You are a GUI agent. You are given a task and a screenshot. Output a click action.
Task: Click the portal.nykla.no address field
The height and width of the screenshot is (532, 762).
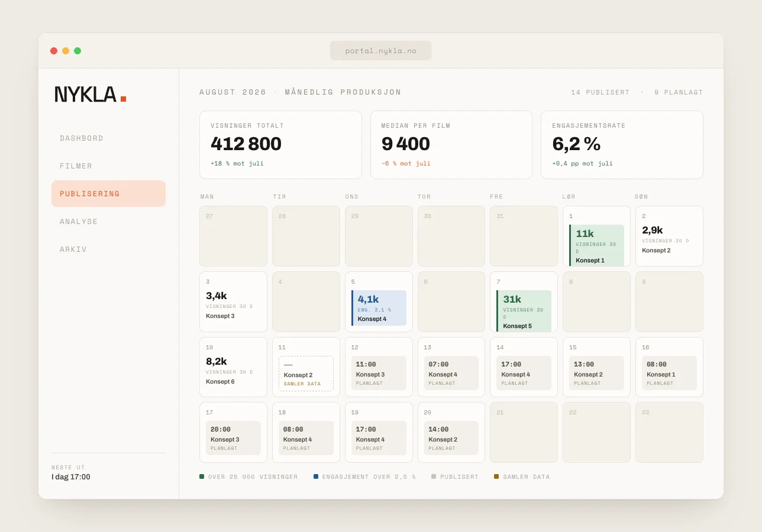pyautogui.click(x=381, y=51)
